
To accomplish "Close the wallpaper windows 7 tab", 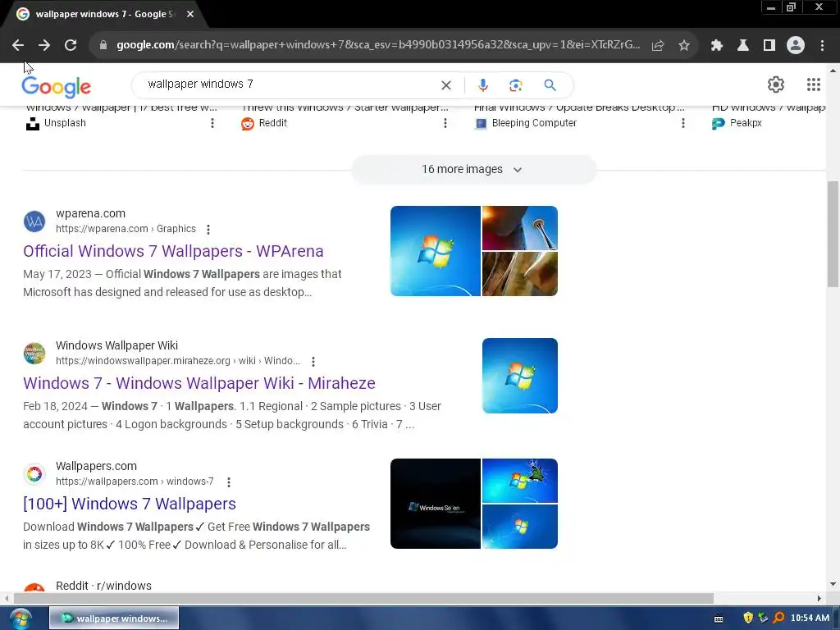I will [x=190, y=14].
